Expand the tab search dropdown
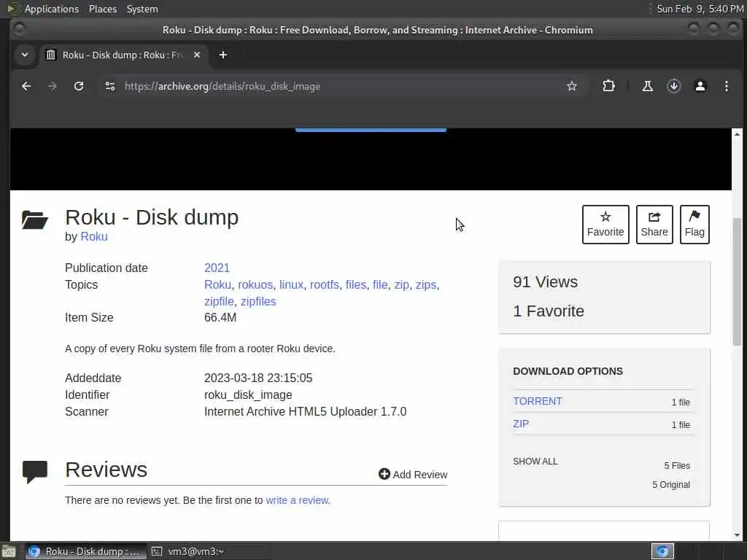 tap(25, 55)
